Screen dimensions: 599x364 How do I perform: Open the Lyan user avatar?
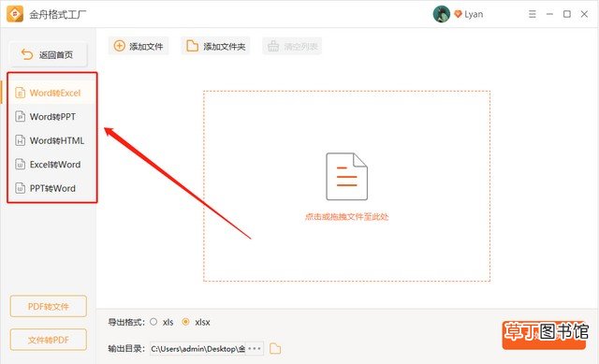pyautogui.click(x=441, y=14)
